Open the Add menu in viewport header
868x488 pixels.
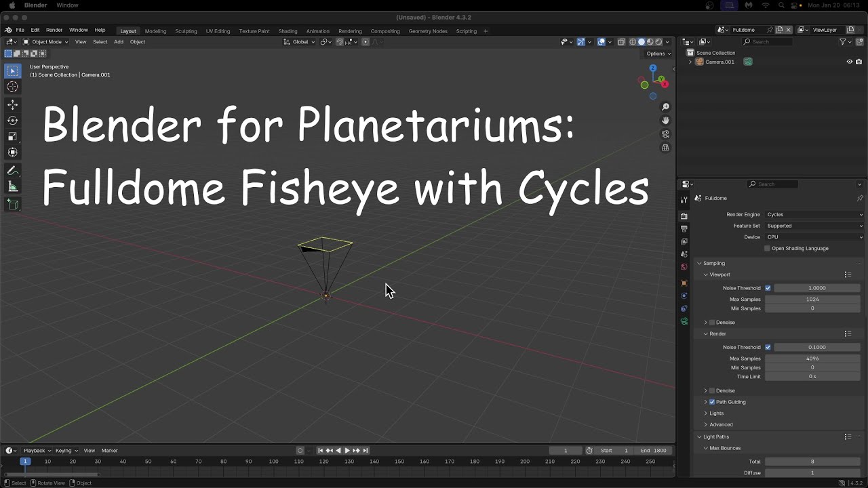pyautogui.click(x=119, y=42)
